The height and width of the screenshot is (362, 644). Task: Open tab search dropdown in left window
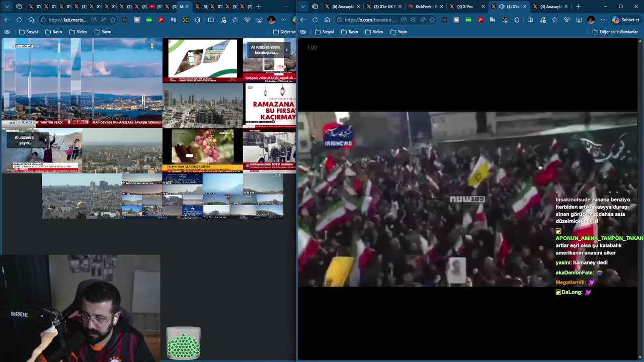(x=7, y=7)
